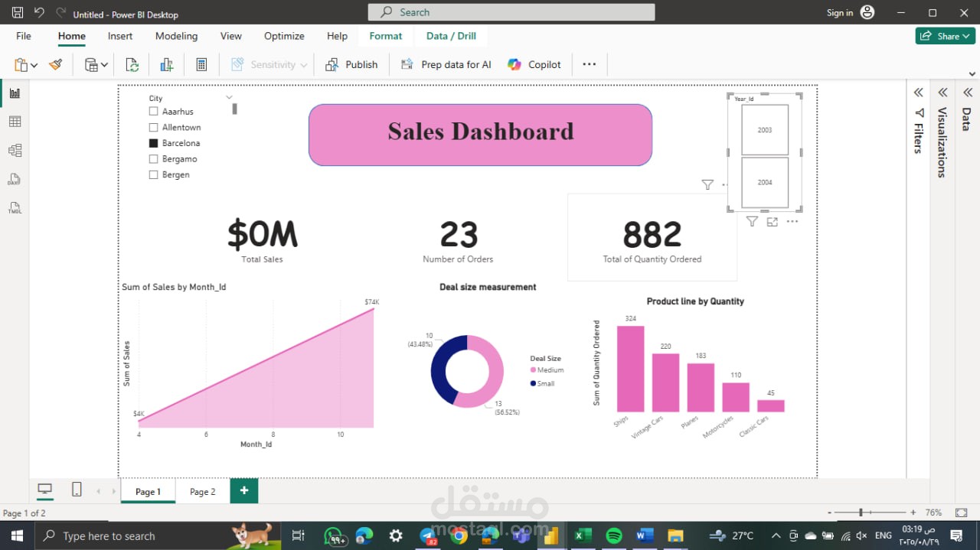Open the Data / Drill tab
The image size is (980, 550).
pos(451,36)
